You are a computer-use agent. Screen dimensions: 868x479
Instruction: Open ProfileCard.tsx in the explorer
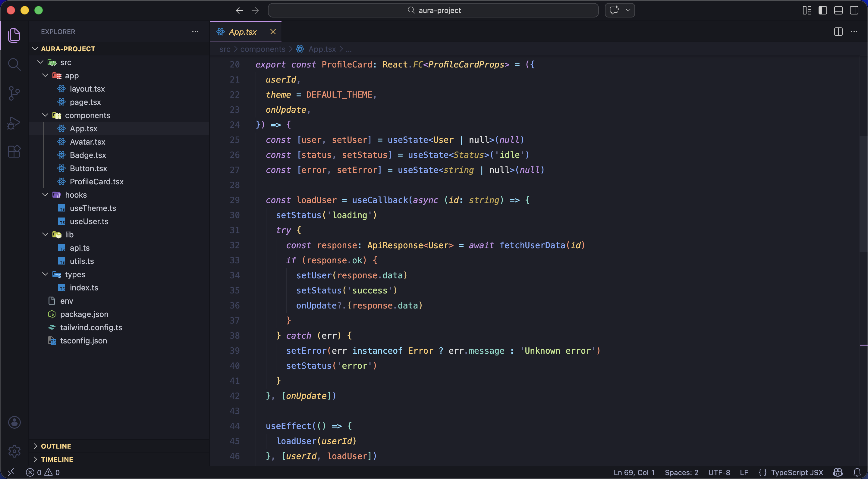(x=96, y=182)
